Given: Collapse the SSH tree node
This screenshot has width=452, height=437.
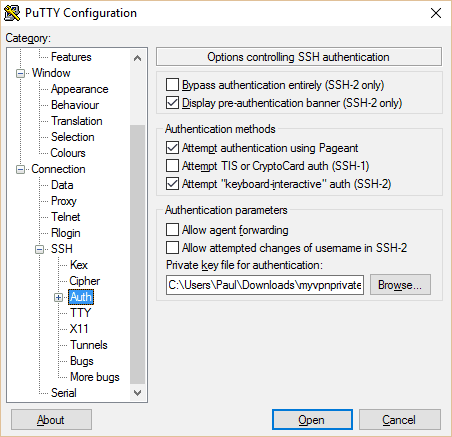Looking at the screenshot, I should tap(40, 249).
